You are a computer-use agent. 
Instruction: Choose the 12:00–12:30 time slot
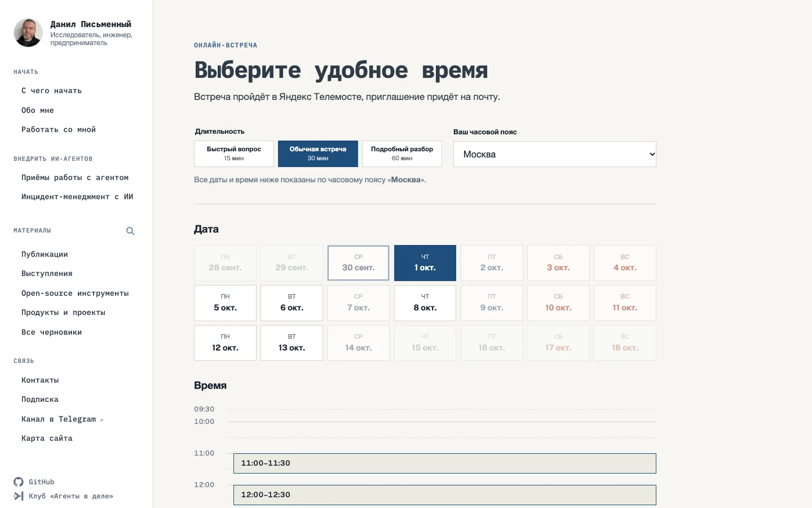tap(445, 495)
